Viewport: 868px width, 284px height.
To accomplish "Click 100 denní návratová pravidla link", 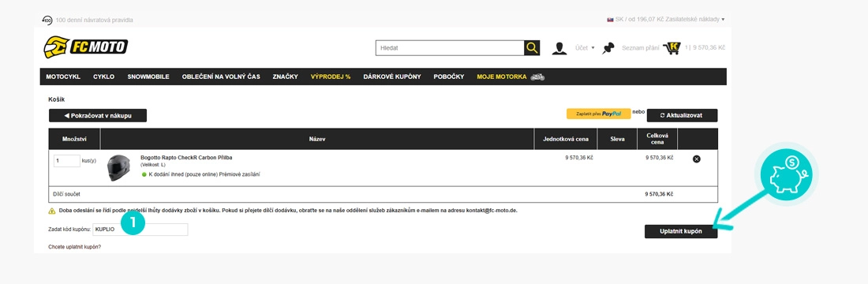I will pyautogui.click(x=94, y=20).
